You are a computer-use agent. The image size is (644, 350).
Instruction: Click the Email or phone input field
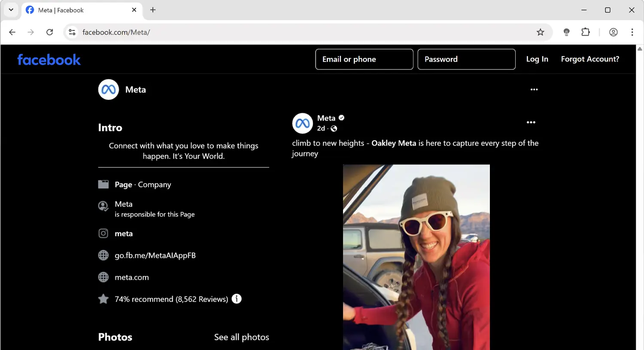click(x=364, y=59)
